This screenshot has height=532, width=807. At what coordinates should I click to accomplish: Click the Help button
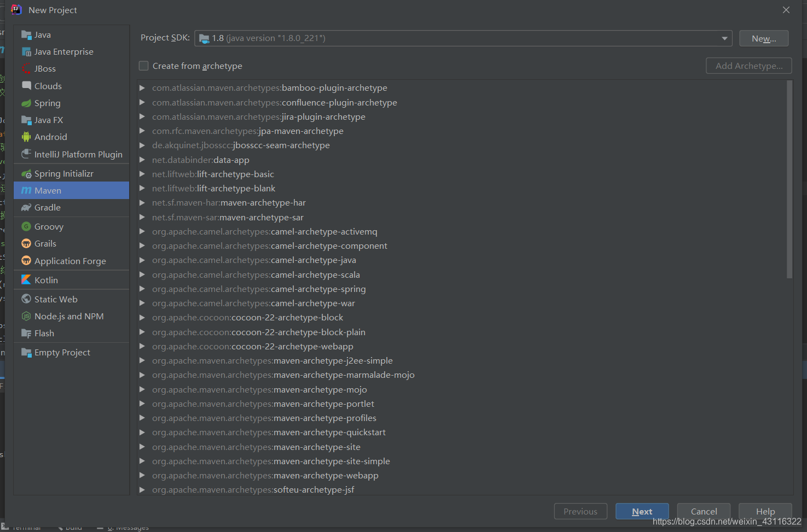pos(765,511)
